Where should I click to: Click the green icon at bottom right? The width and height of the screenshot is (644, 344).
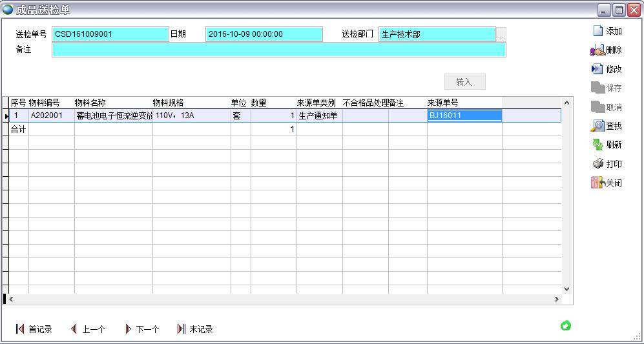click(x=566, y=325)
